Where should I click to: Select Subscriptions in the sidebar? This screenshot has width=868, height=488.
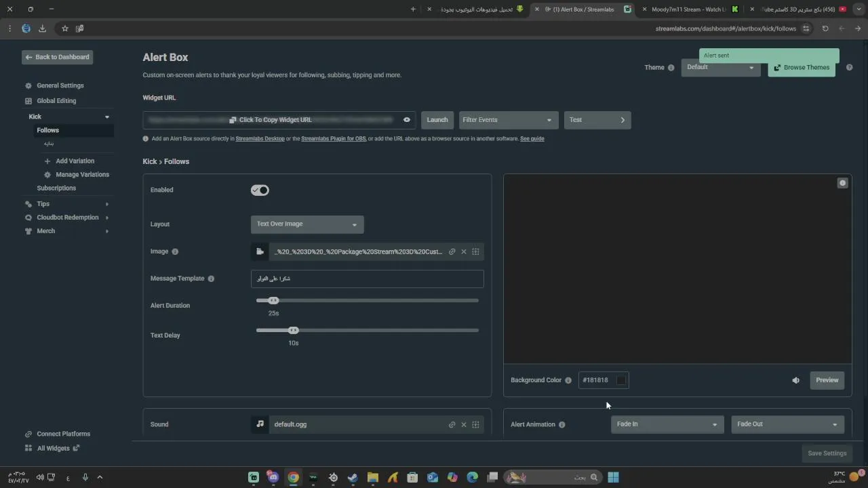(56, 188)
